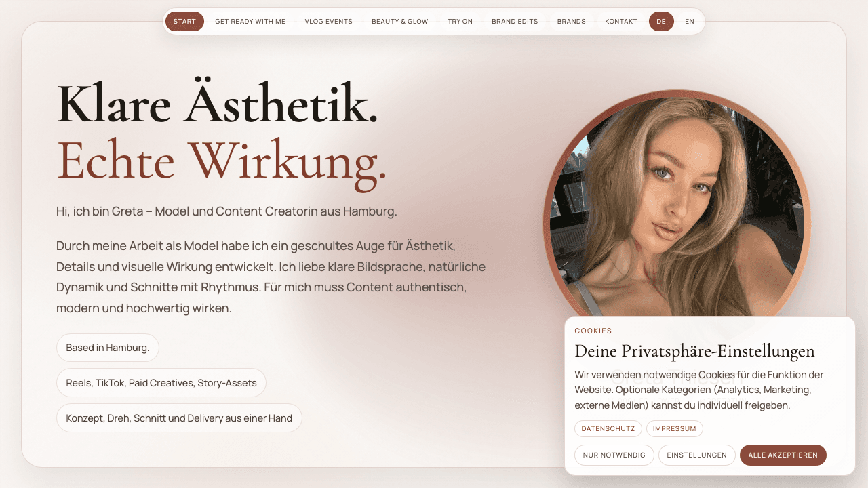Click Greta's circular profile photo
This screenshot has height=488, width=868.
point(677,217)
